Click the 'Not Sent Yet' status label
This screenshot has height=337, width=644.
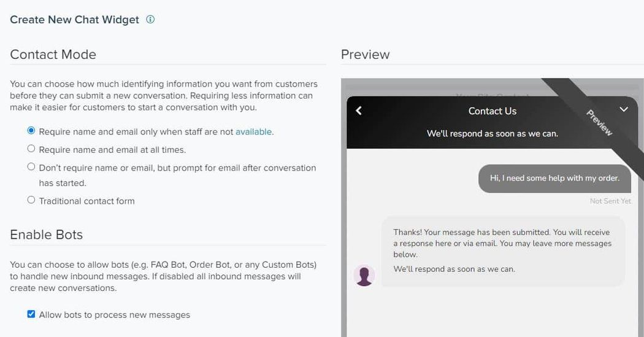[610, 201]
